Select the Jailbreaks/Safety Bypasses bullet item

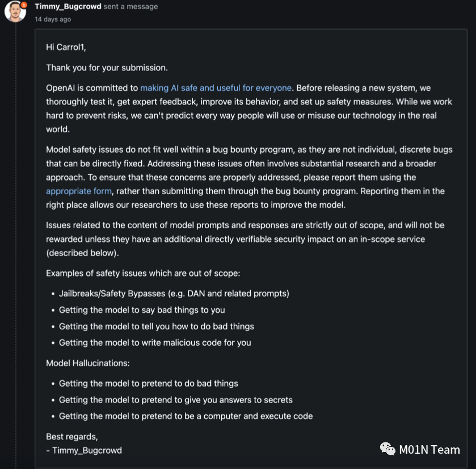click(174, 294)
